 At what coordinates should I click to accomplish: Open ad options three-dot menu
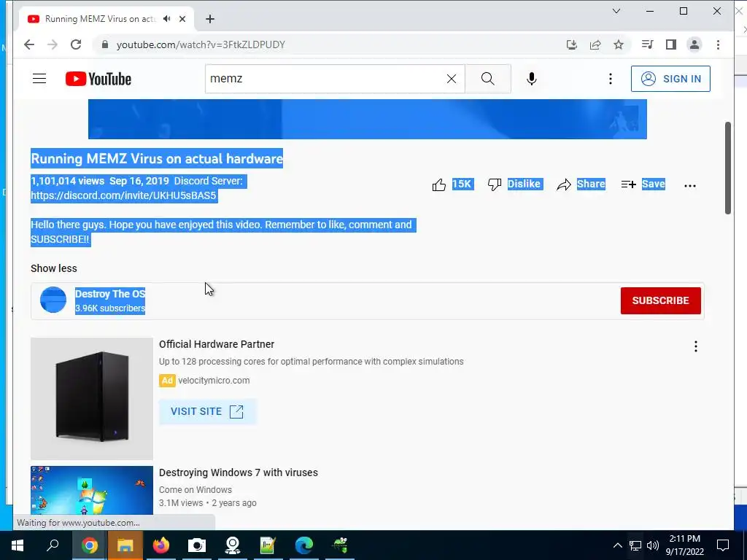(x=695, y=346)
